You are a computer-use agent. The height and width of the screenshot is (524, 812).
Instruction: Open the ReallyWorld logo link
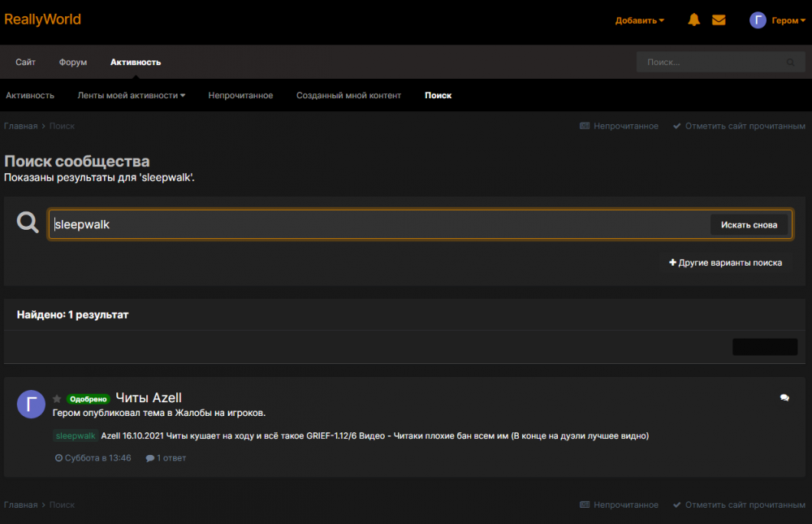pyautogui.click(x=42, y=19)
